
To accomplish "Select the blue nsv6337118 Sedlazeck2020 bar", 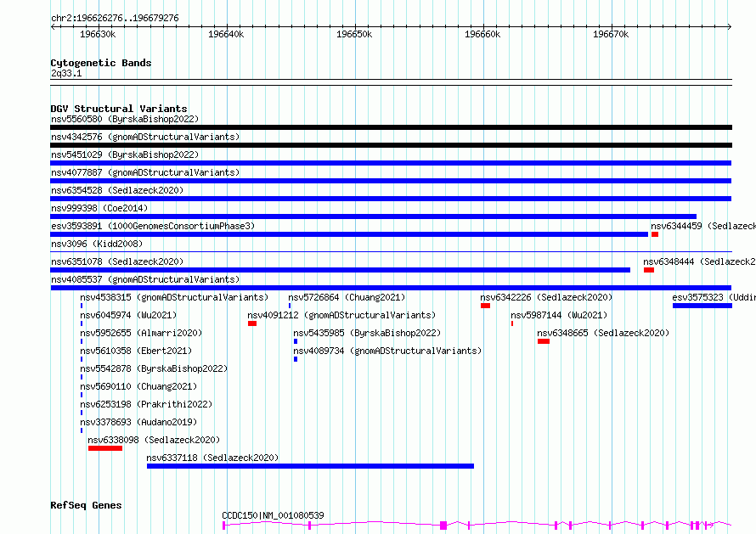I will coord(311,466).
